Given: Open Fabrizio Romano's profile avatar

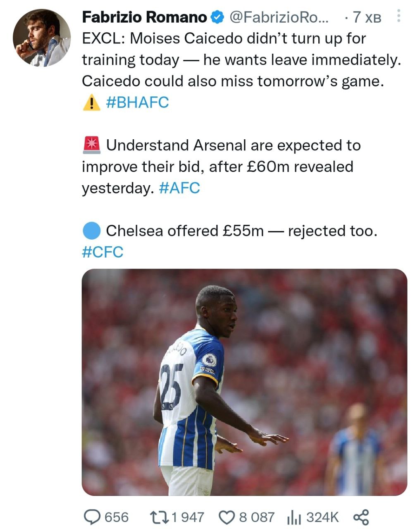Looking at the screenshot, I should tap(42, 38).
